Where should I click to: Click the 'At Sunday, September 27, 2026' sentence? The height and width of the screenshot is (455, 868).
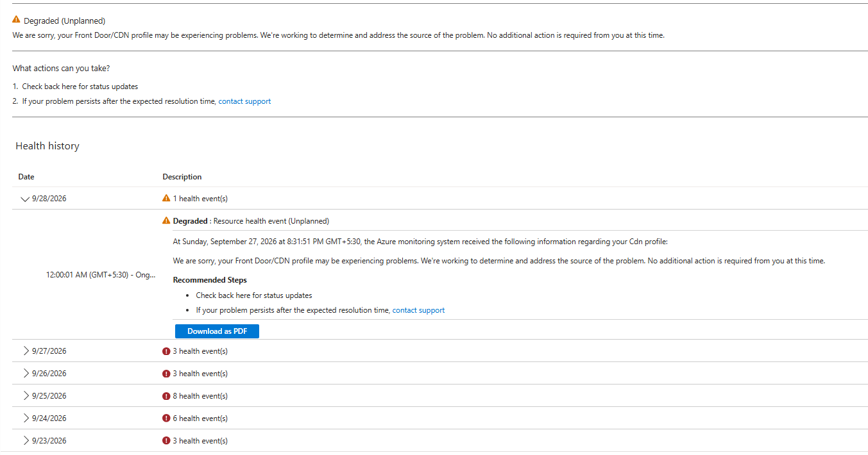[420, 242]
